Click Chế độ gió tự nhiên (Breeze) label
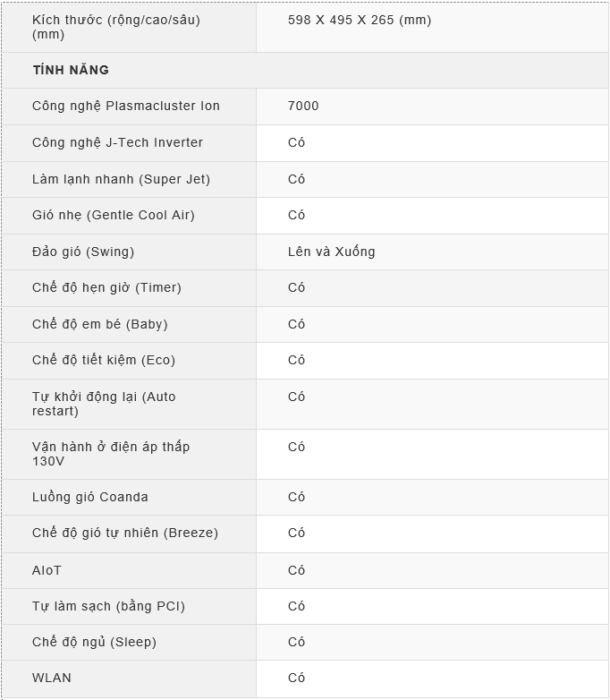This screenshot has width=610, height=700. point(125,533)
